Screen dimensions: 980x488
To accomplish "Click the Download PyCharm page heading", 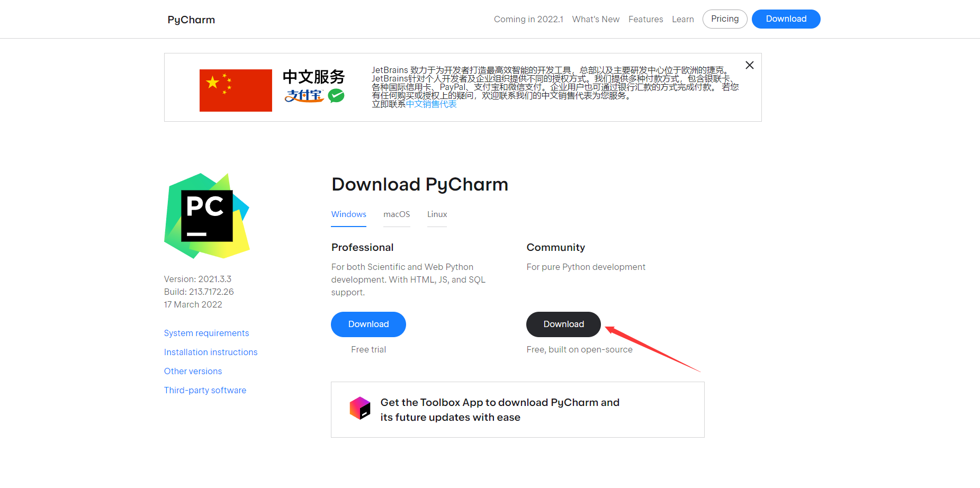I will [419, 184].
